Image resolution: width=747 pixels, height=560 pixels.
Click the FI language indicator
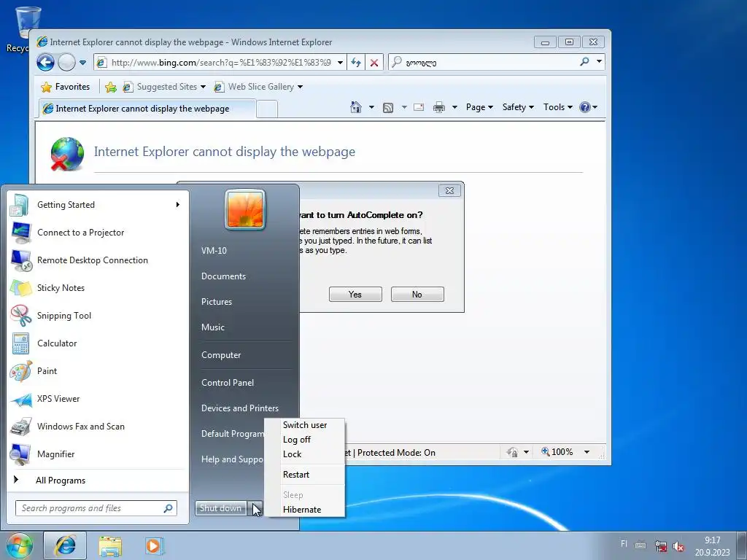[624, 544]
